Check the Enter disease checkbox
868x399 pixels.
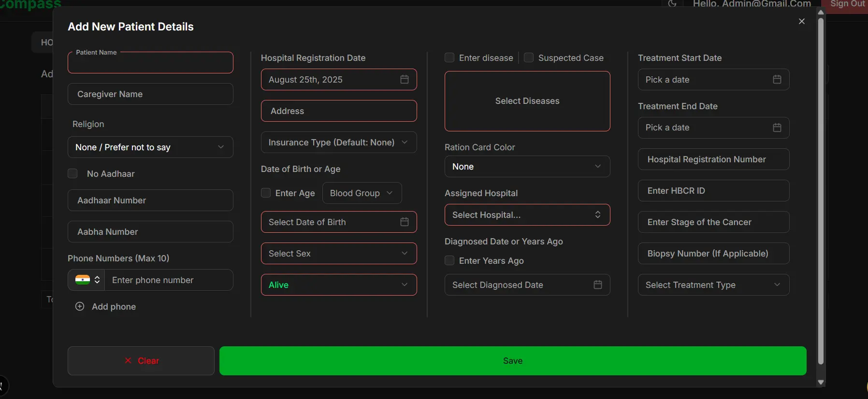449,57
